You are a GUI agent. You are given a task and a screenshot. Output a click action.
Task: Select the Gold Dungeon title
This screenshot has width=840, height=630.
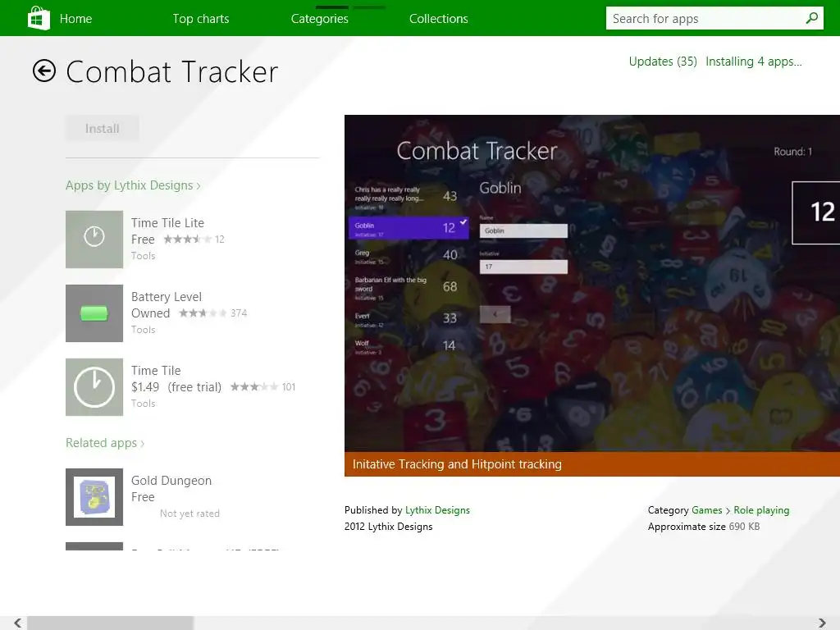pyautogui.click(x=171, y=481)
